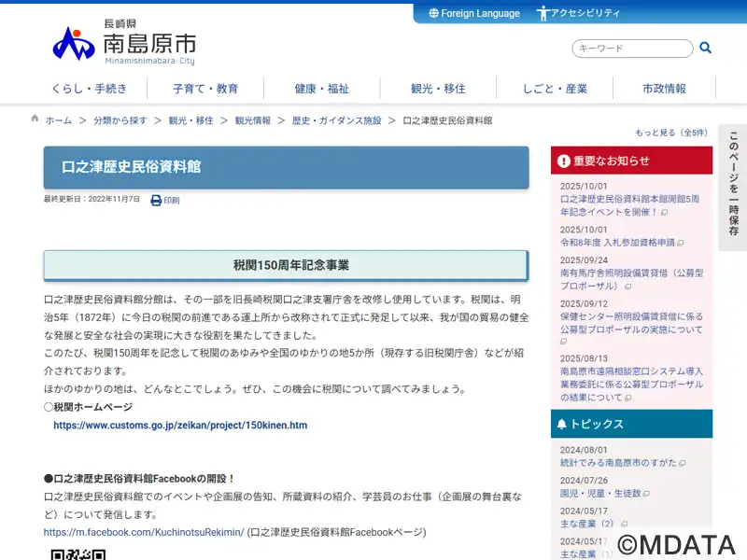The width and height of the screenshot is (747, 560).
Task: Open 令和8年度 入札参加資格申請 news item
Action: point(617,242)
